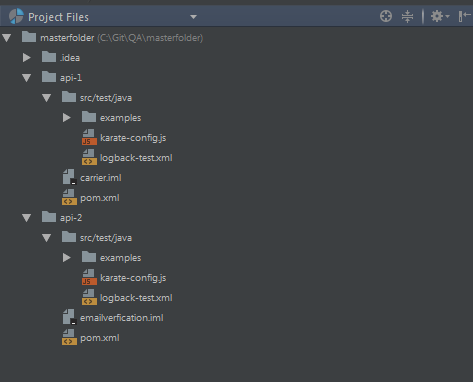This screenshot has height=382, width=473.
Task: Select the .idea folder icon
Action: pyautogui.click(x=49, y=57)
